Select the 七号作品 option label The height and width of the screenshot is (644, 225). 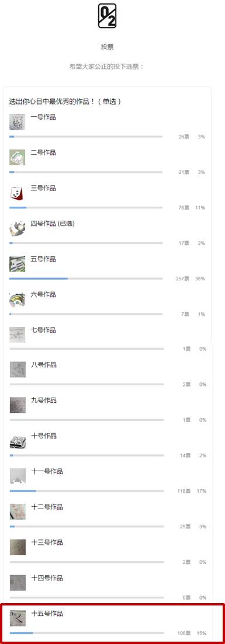tap(43, 330)
